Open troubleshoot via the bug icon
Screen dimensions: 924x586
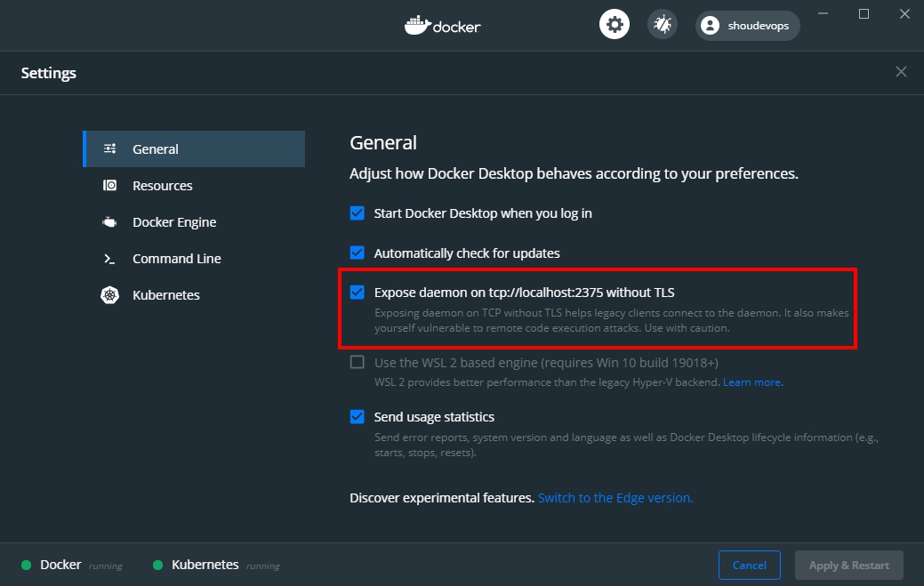[663, 25]
